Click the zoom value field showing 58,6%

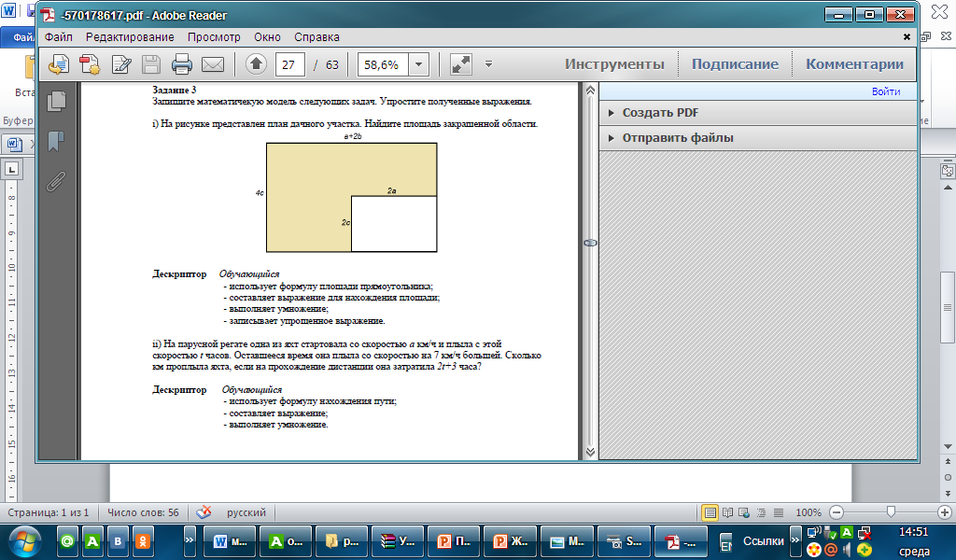[382, 64]
